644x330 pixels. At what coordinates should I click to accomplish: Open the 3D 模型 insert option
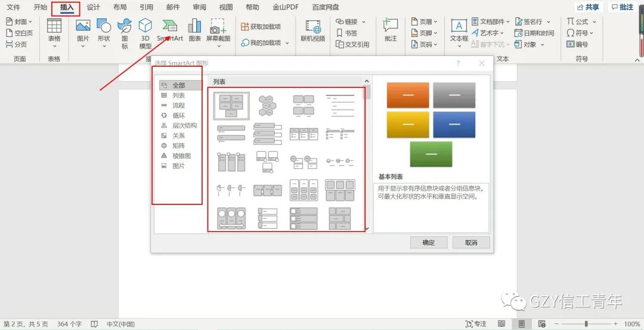click(x=145, y=34)
